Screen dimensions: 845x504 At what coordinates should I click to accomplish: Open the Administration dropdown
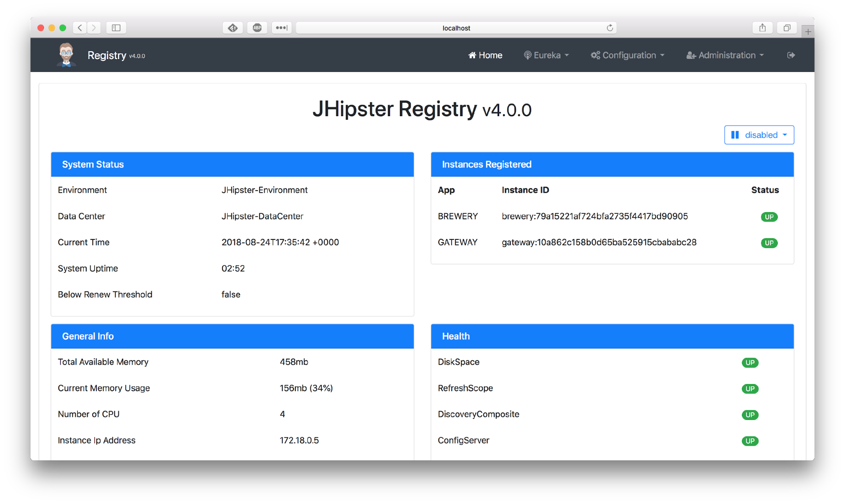725,55
